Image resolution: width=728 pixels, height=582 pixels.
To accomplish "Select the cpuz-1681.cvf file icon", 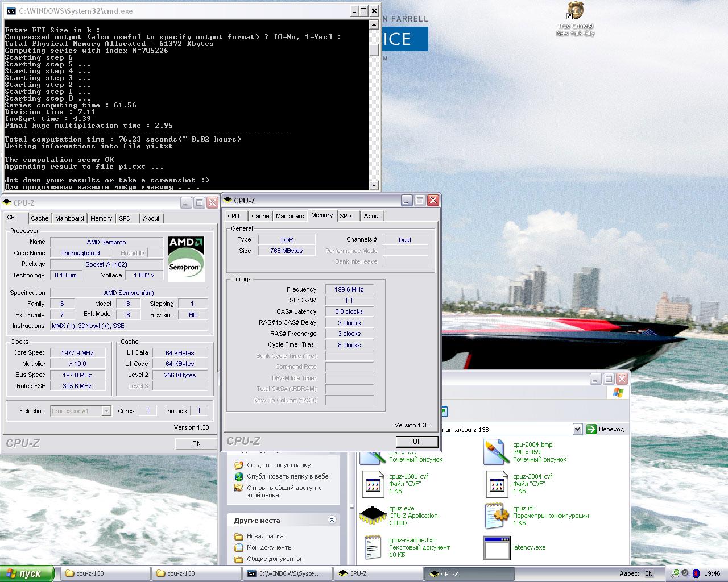I will [x=373, y=484].
